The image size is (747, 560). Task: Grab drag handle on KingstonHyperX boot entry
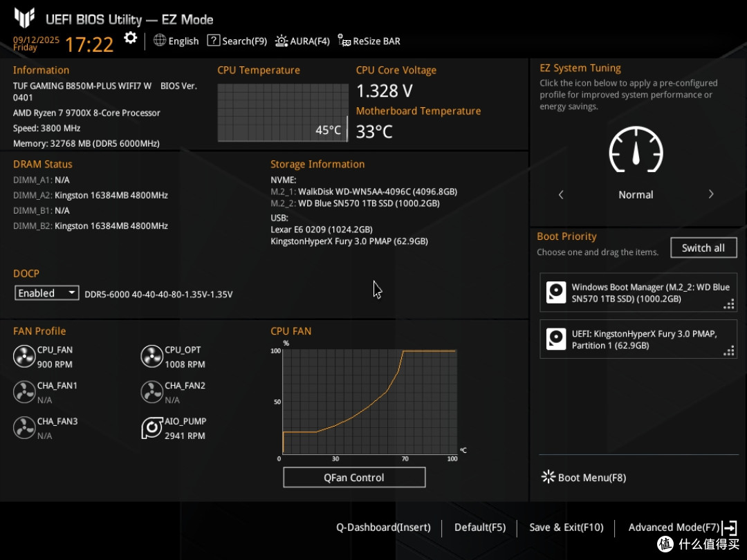coord(729,351)
